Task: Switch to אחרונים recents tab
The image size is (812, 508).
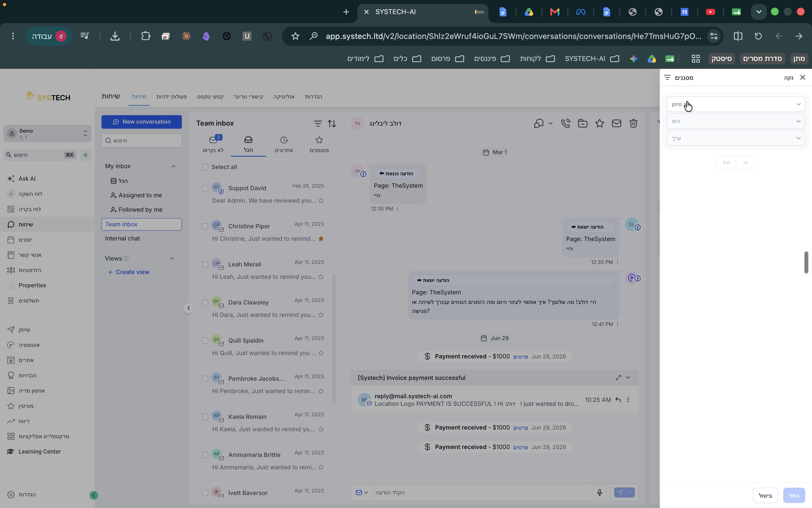Action: [x=284, y=144]
